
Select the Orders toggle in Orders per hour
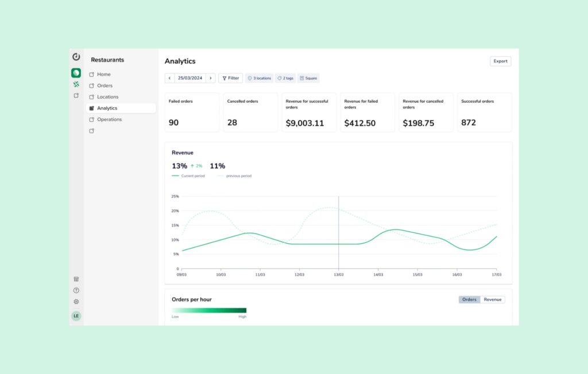pyautogui.click(x=469, y=299)
